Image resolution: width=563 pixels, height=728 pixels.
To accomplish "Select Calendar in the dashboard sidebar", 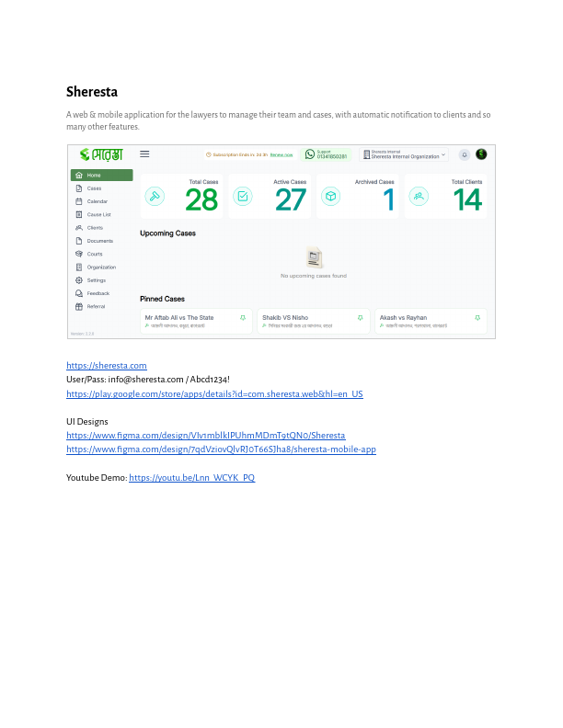I will (102, 201).
